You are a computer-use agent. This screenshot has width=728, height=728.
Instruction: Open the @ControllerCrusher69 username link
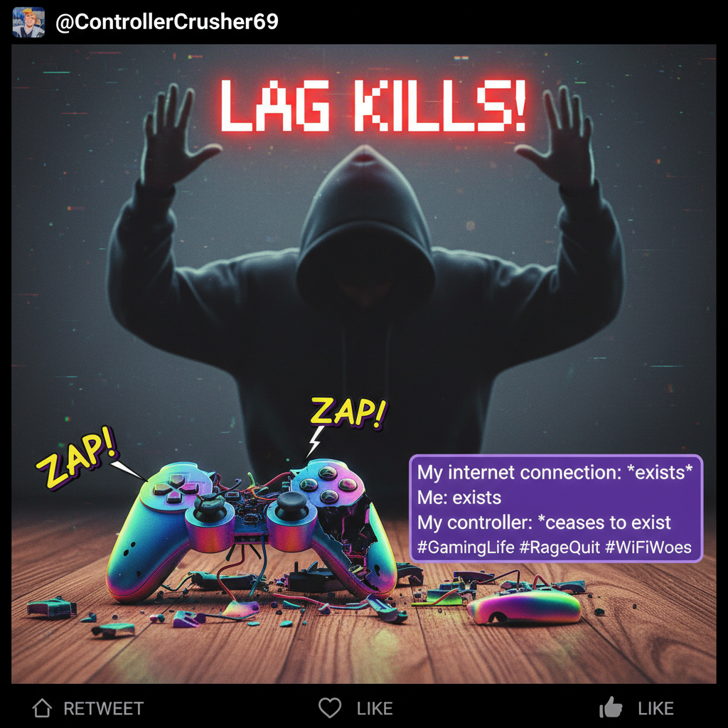[x=166, y=22]
